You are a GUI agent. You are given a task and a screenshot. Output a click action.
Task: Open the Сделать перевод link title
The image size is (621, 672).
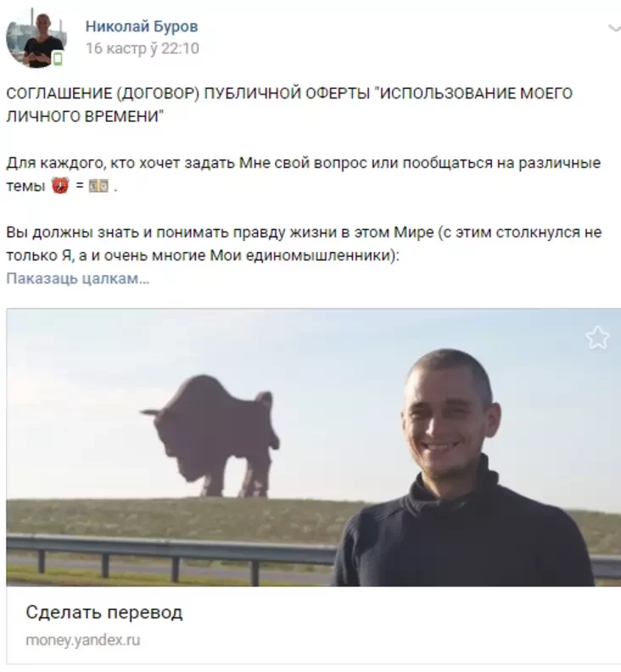[104, 612]
